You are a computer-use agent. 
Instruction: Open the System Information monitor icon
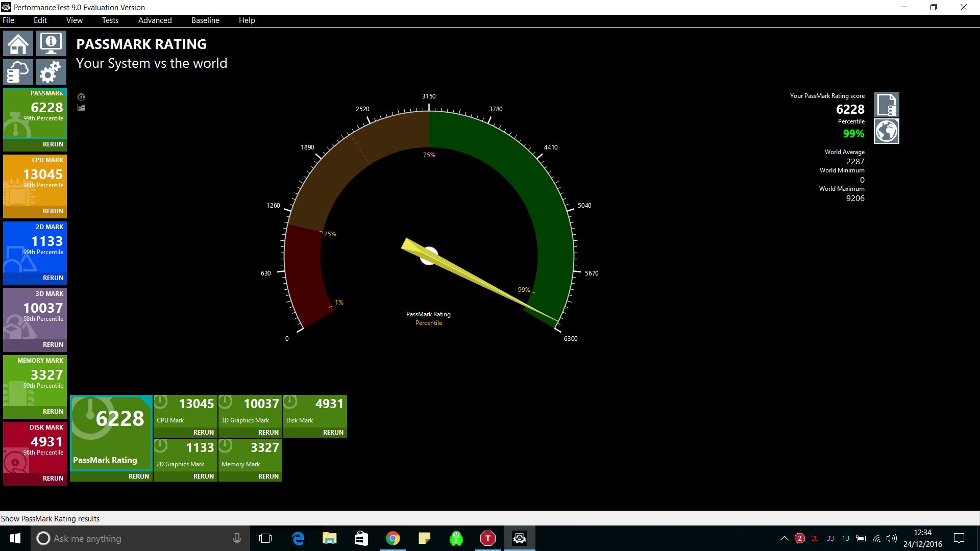click(51, 43)
